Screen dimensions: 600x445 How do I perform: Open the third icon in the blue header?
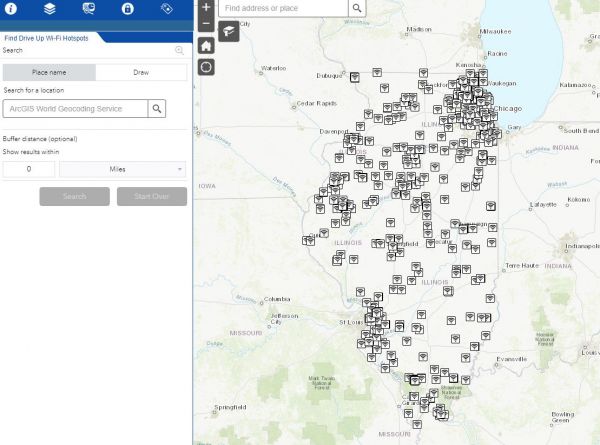pyautogui.click(x=88, y=8)
